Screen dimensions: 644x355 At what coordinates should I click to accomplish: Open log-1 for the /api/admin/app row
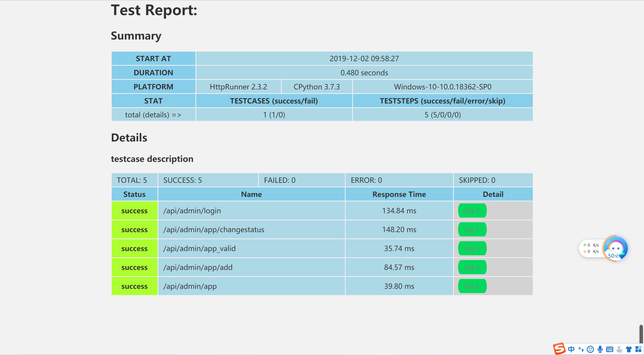(472, 286)
